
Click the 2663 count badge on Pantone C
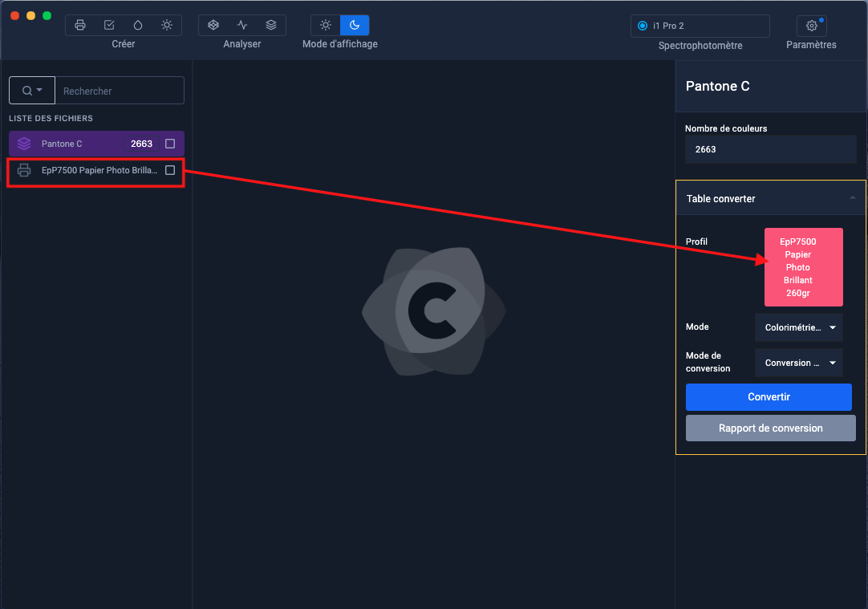pos(141,144)
